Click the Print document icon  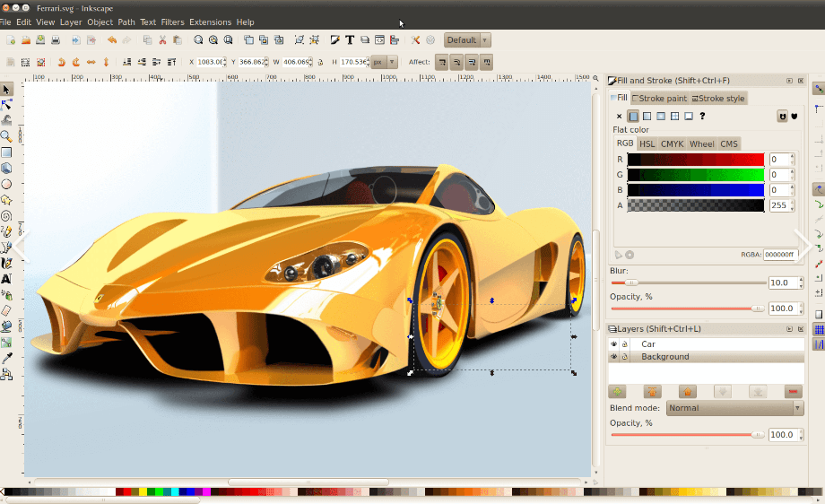(x=56, y=40)
